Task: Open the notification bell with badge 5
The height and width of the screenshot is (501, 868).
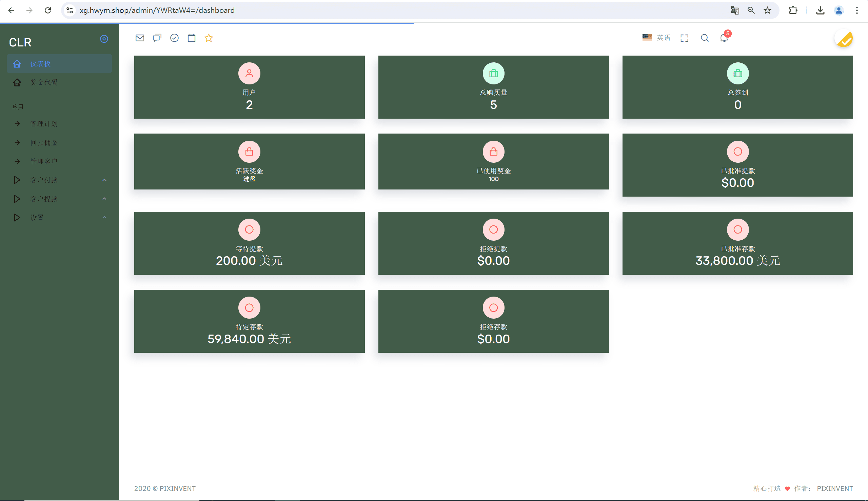Action: 724,38
